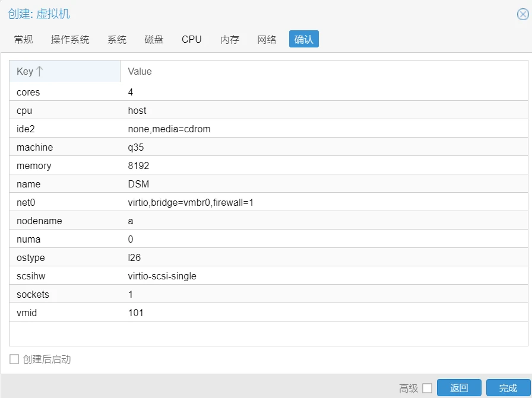Go to the 系统 tab
This screenshot has width=532, height=398.
pos(117,40)
